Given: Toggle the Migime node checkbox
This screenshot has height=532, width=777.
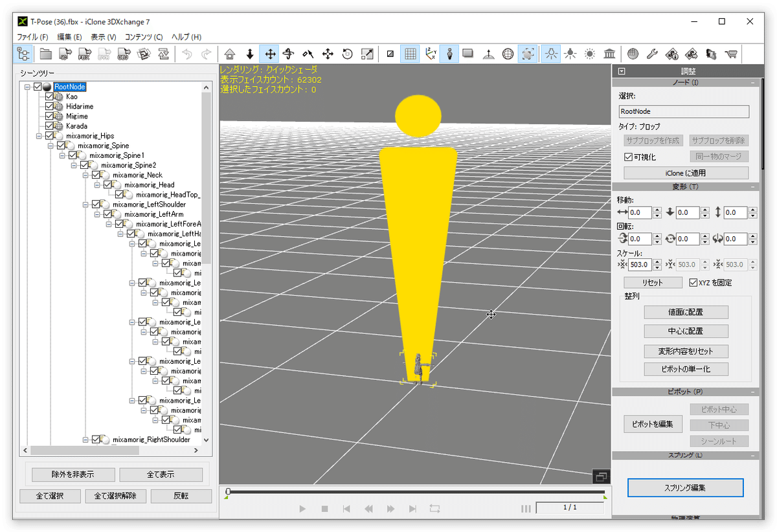Looking at the screenshot, I should [x=49, y=116].
